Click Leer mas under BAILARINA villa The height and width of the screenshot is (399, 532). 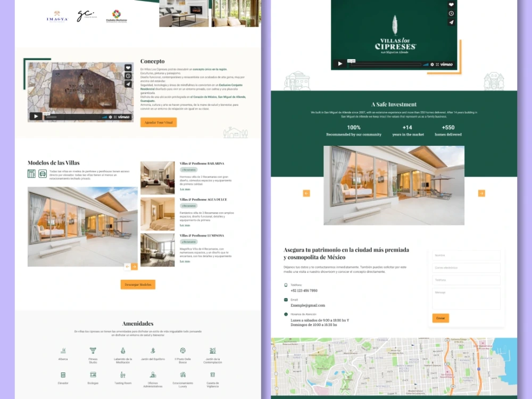[185, 189]
